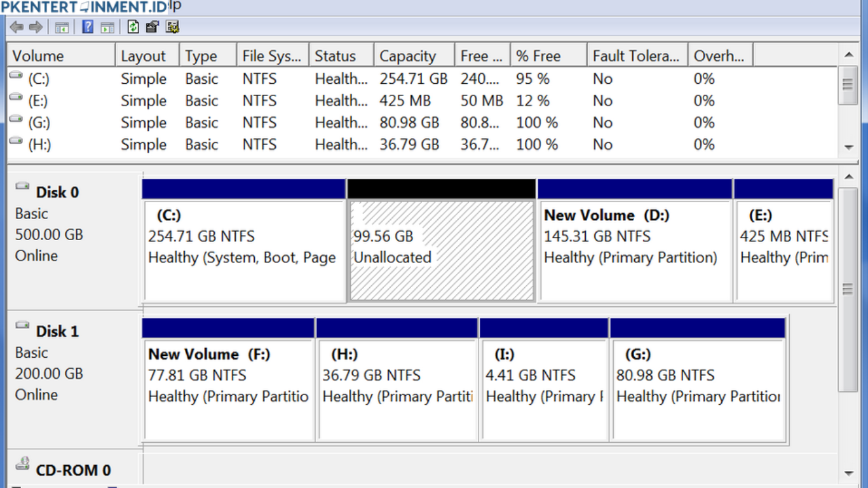Open Help using the question mark icon
This screenshot has width=868, height=488.
(88, 27)
